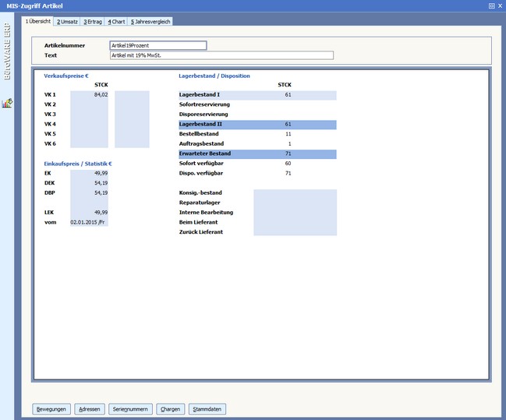Select the Übersicht tab
Image resolution: width=506 pixels, height=420 pixels.
[38, 21]
